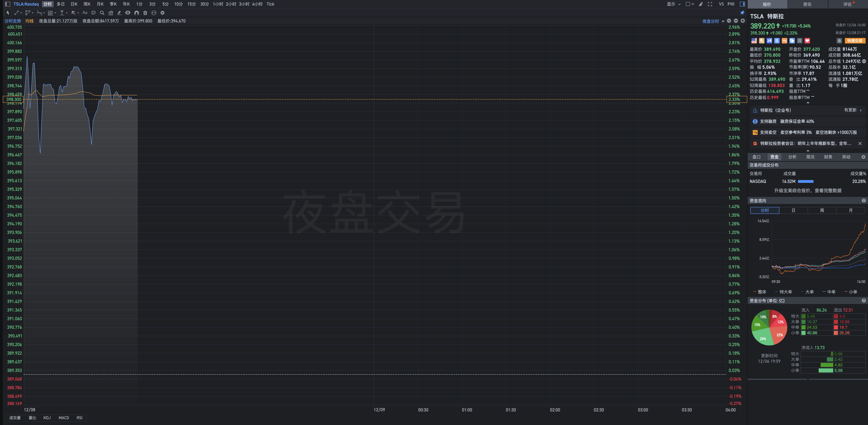Image resolution: width=868 pixels, height=425 pixels.
Task: Select the parallel channel drawing tool
Action: (28, 13)
